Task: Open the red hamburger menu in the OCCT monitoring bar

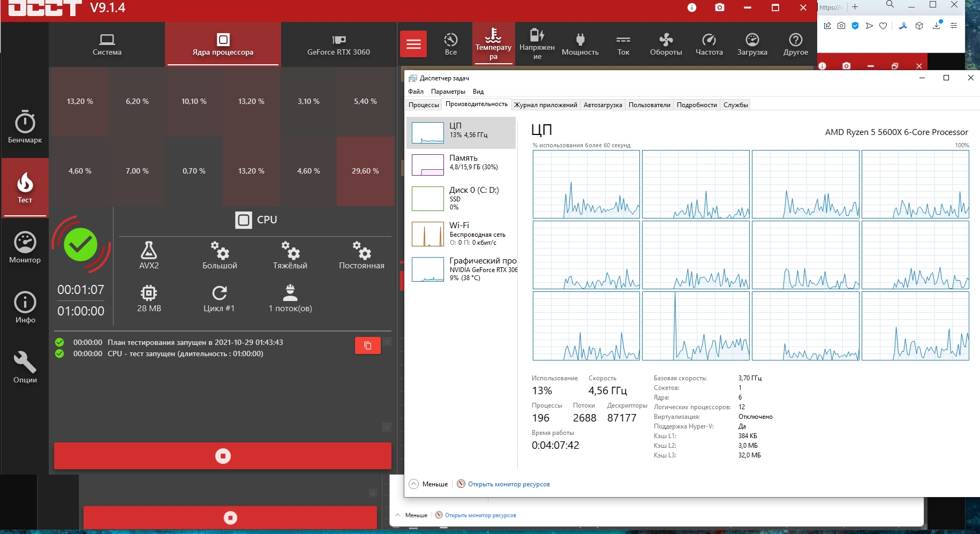Action: 413,44
